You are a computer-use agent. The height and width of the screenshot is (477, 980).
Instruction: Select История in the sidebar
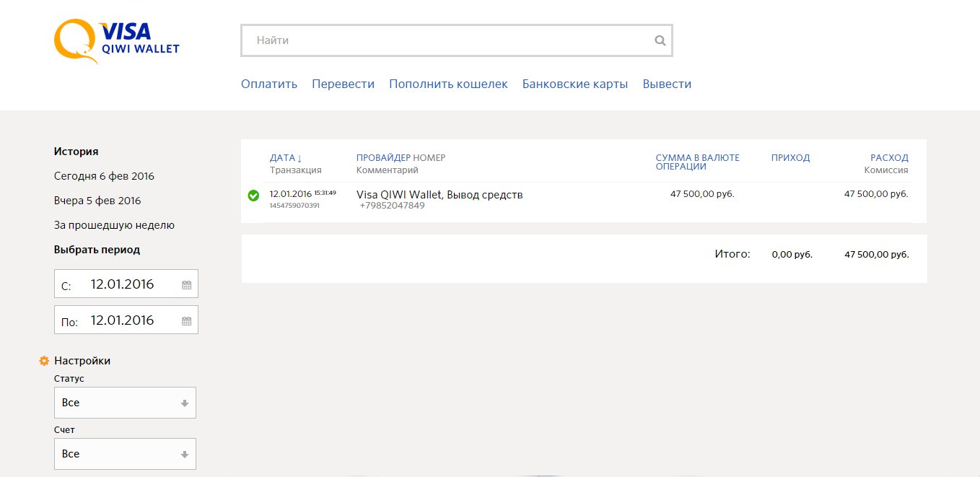(x=76, y=152)
